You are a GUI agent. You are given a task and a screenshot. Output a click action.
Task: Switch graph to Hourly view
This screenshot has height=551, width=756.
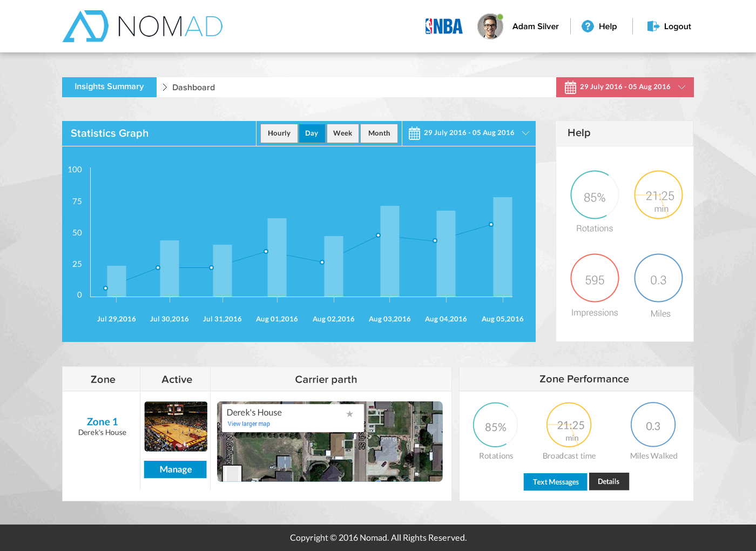click(x=279, y=133)
